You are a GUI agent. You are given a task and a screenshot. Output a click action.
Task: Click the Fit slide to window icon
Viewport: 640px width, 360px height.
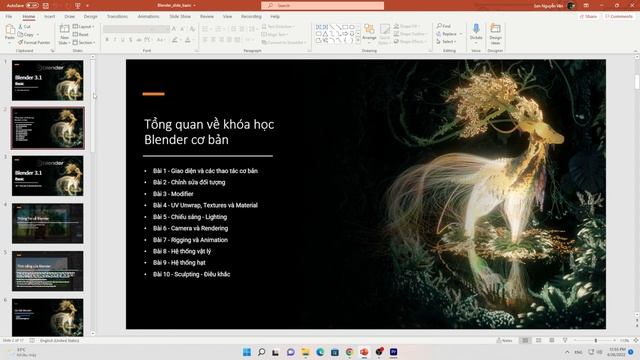(x=636, y=340)
